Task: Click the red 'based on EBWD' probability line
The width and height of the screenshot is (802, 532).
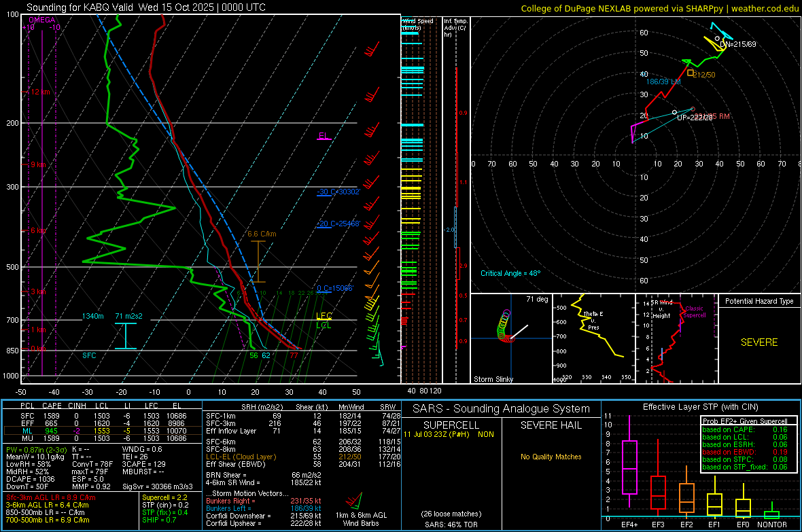Action: point(745,452)
